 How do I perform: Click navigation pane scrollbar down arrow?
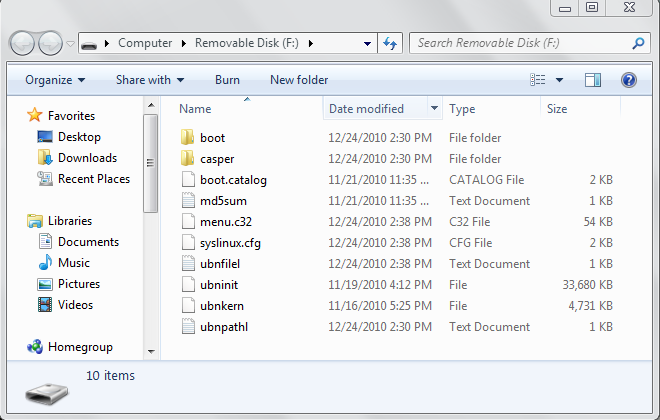151,351
